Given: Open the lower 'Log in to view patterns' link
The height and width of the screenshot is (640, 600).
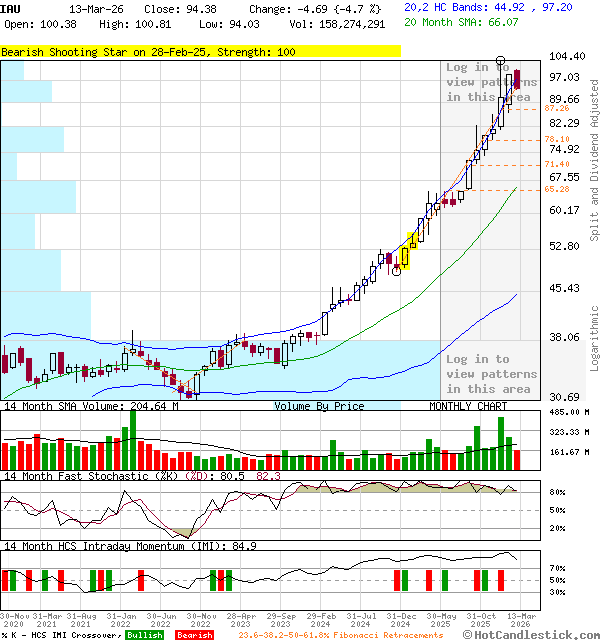Looking at the screenshot, I should [x=491, y=374].
